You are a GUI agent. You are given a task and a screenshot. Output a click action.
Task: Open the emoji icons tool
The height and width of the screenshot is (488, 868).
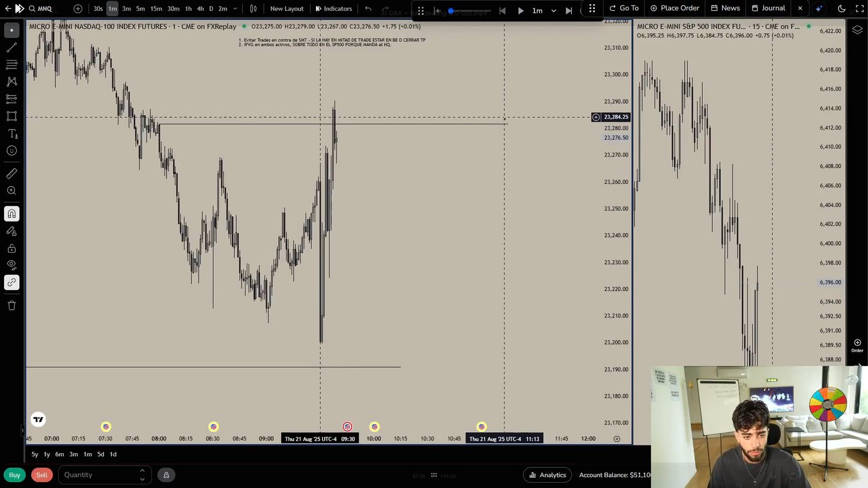(11, 151)
